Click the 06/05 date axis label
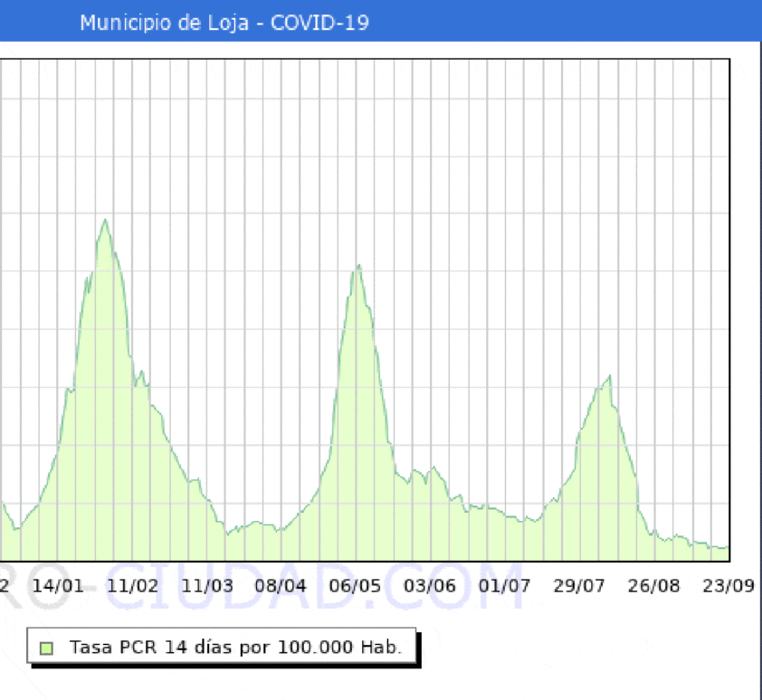The image size is (762, 700). (x=356, y=585)
